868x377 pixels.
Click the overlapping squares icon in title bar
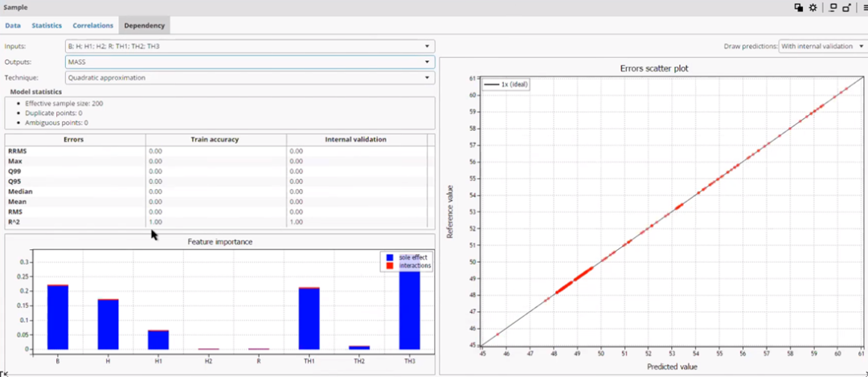(x=798, y=8)
